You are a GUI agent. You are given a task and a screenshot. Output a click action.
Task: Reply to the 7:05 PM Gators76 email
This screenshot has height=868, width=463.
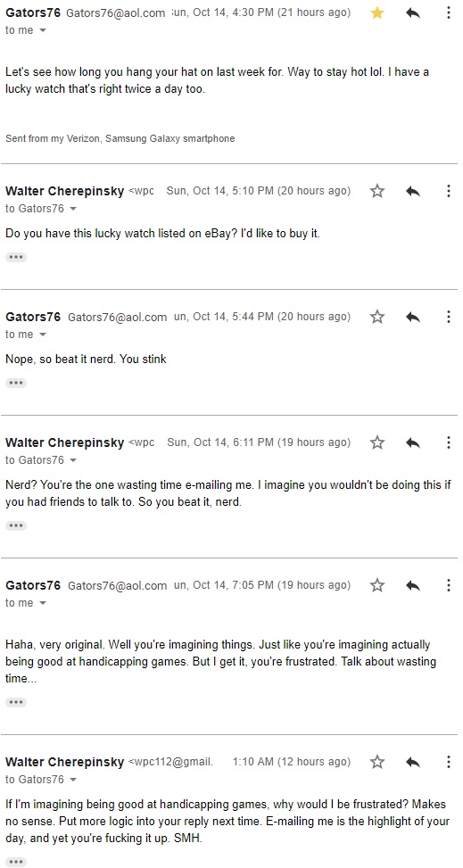point(413,585)
